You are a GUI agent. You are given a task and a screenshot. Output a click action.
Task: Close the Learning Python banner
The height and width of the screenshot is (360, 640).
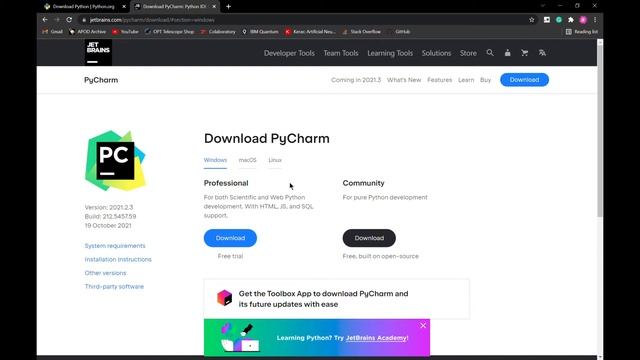pyautogui.click(x=423, y=325)
